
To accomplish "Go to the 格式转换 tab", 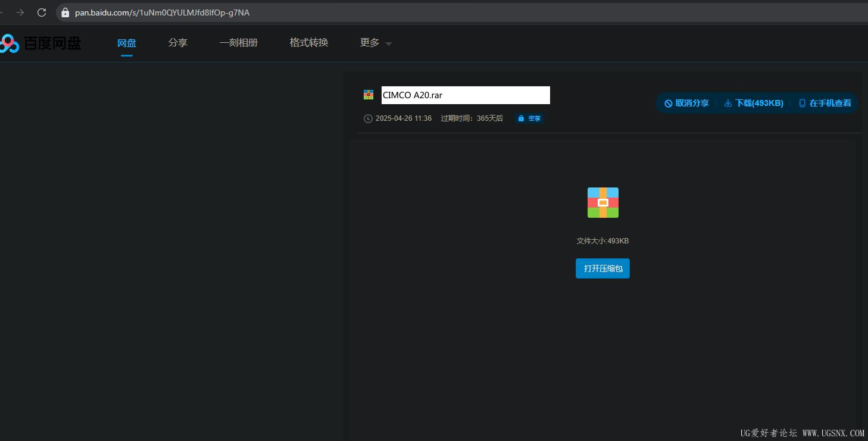I will (x=309, y=43).
